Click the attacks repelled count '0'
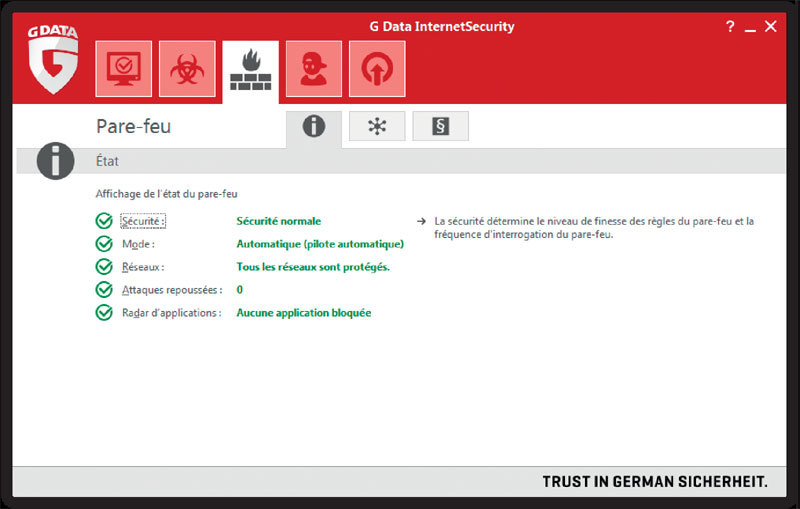This screenshot has width=800, height=509. [239, 290]
